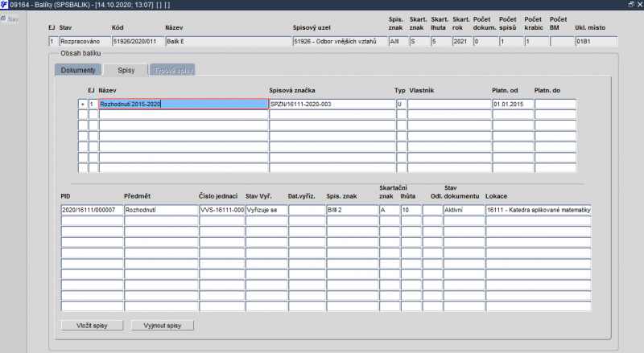644x353 pixels.
Task: Click the Stav Vyř. cell Vyřizuje se
Action: click(x=266, y=210)
